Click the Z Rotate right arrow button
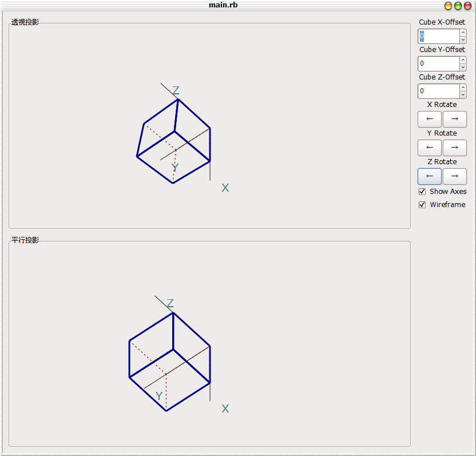Screen dimensions: 476x456 (x=454, y=176)
